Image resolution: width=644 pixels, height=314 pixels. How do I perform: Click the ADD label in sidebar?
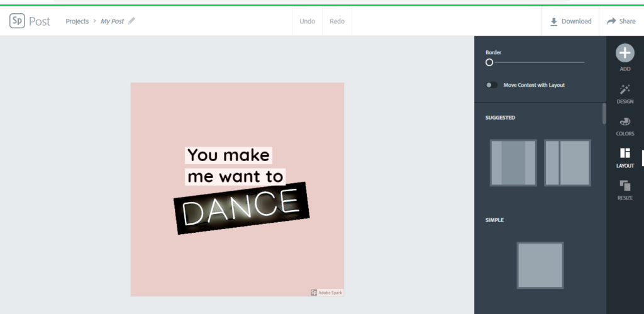tap(625, 69)
